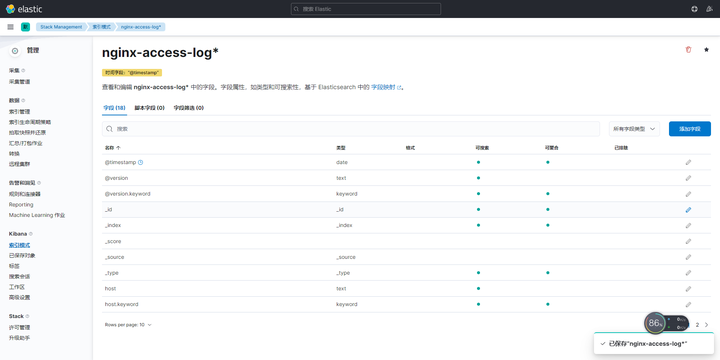Switch to the 字段 (18) tab
The height and width of the screenshot is (360, 720).
click(114, 108)
